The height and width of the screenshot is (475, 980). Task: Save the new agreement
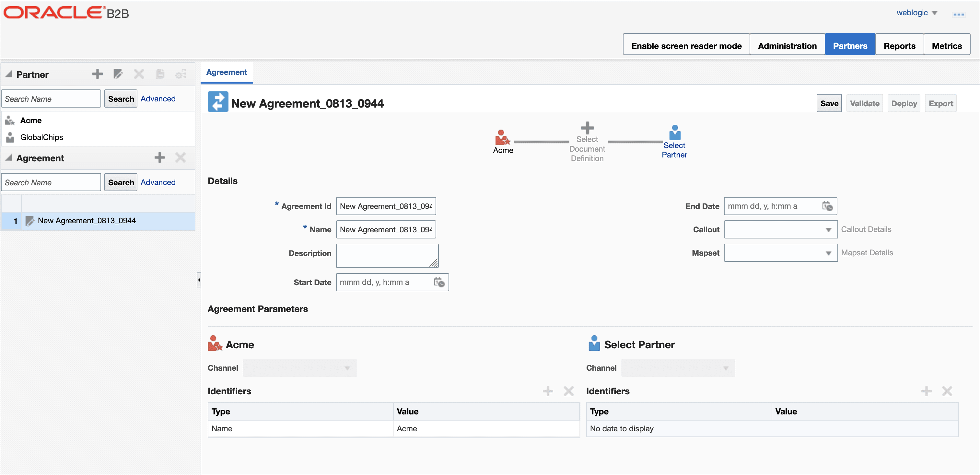click(x=829, y=103)
